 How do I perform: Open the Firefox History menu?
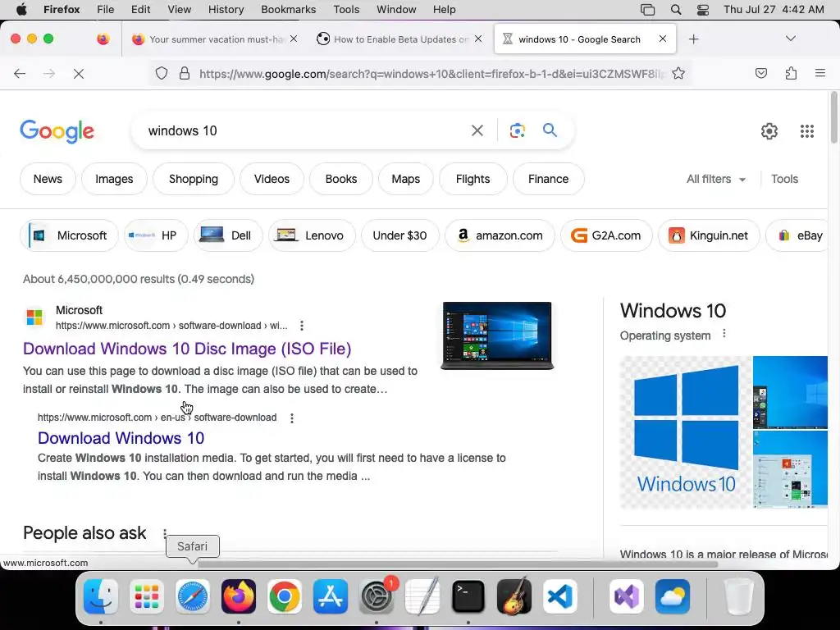tap(226, 10)
